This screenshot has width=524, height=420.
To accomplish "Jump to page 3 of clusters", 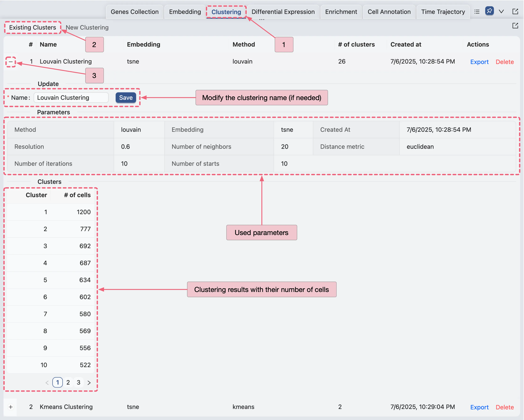I will [79, 383].
